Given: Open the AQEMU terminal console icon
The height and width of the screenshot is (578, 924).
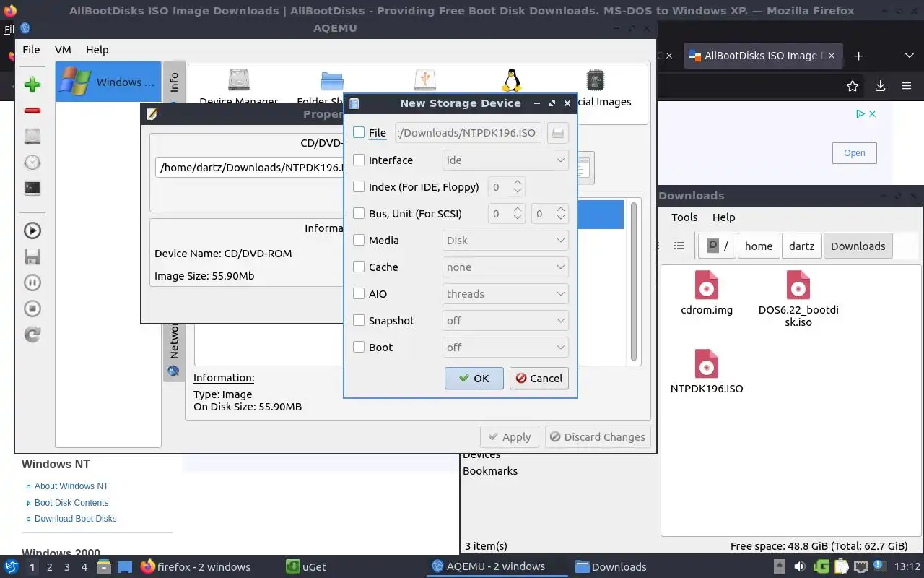Looking at the screenshot, I should (32, 188).
